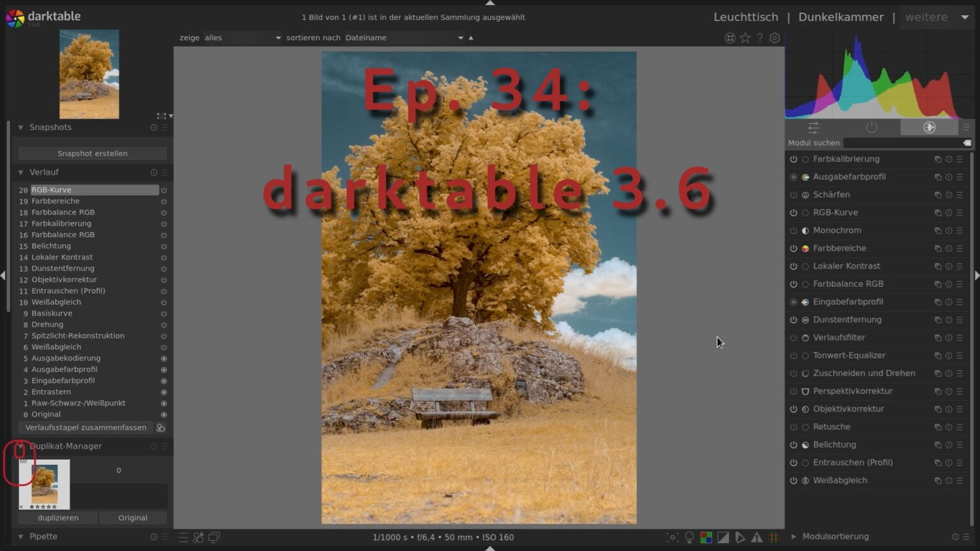Image resolution: width=980 pixels, height=551 pixels.
Task: Switch to the Leuchttisch view
Action: (x=745, y=17)
